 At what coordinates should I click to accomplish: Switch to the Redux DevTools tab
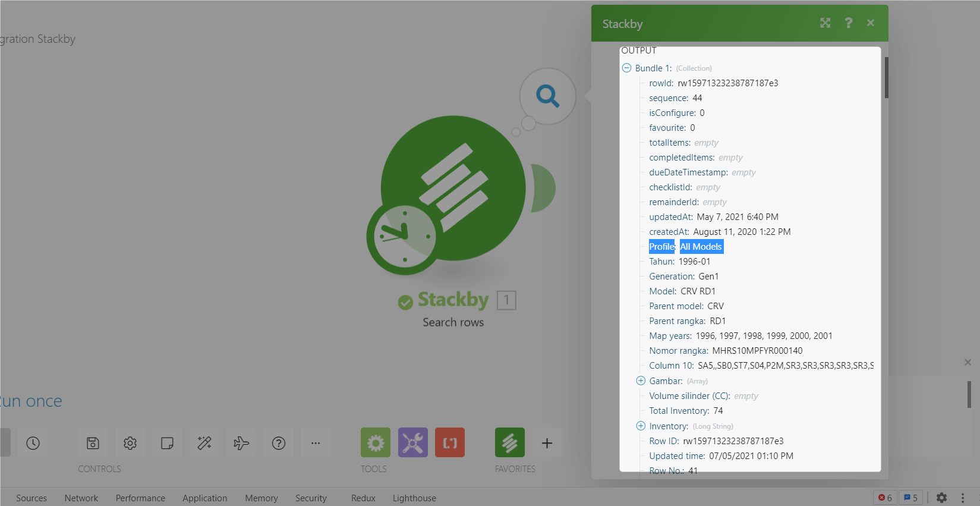click(363, 498)
